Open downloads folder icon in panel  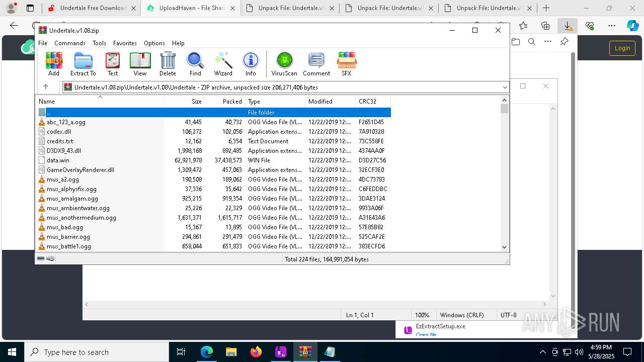pos(516,42)
